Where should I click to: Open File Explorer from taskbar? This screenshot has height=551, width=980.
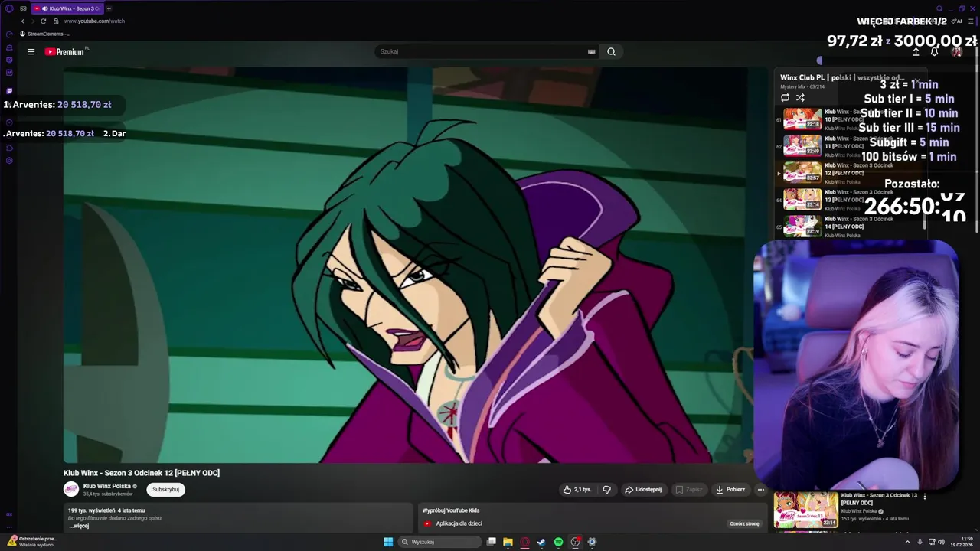click(x=508, y=542)
